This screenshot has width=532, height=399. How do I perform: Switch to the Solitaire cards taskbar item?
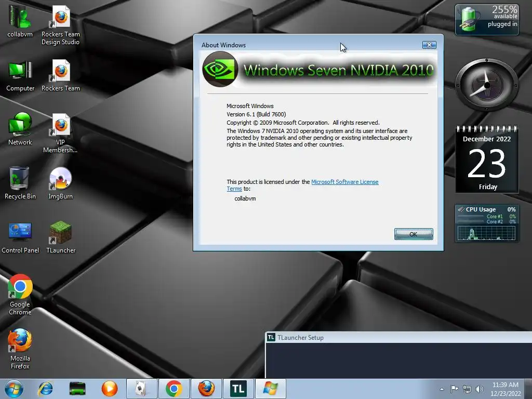tap(141, 389)
